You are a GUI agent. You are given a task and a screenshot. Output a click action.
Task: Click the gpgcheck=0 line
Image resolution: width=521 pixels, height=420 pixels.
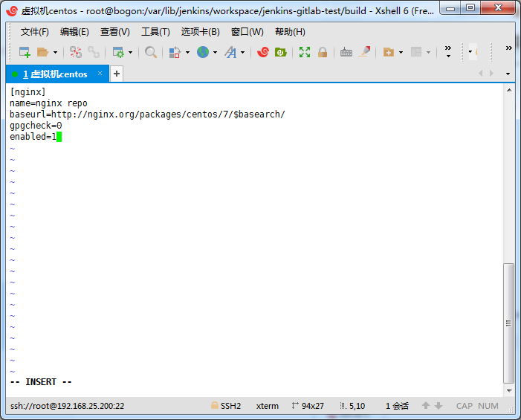tap(36, 126)
